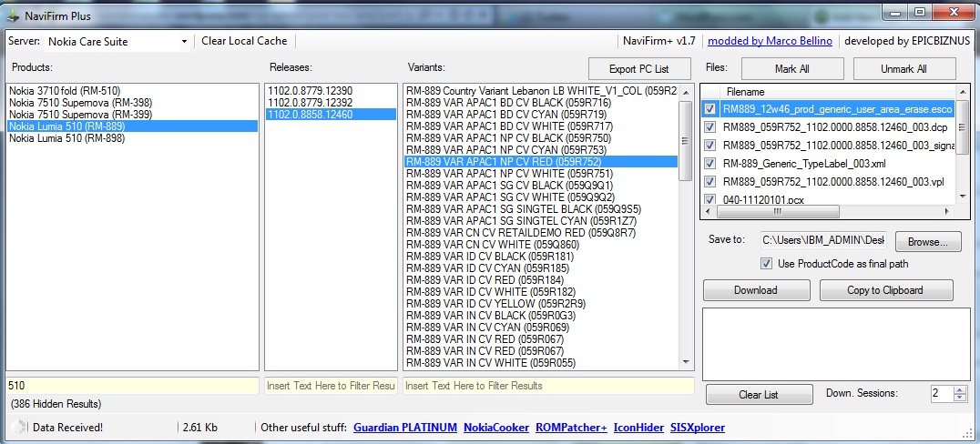This screenshot has width=980, height=444.
Task: Select variant ID CV YELLOW (059R2R9)
Action: coord(541,304)
